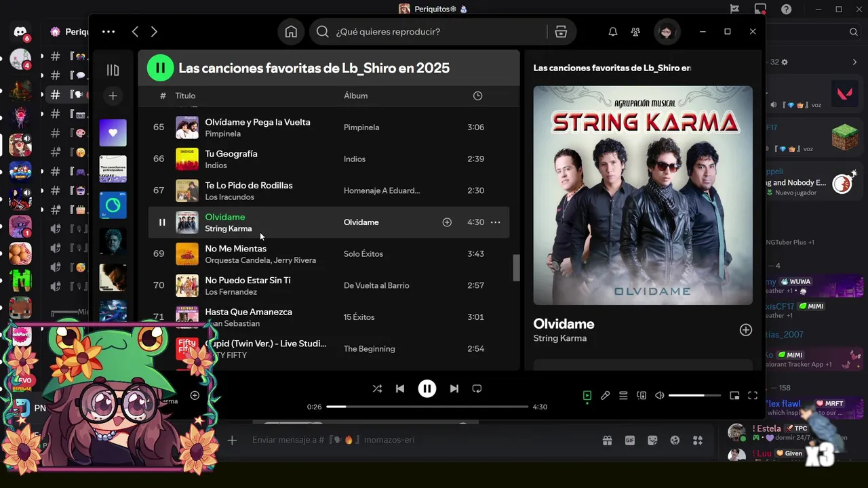Open Discord GIF picker

[x=630, y=440]
